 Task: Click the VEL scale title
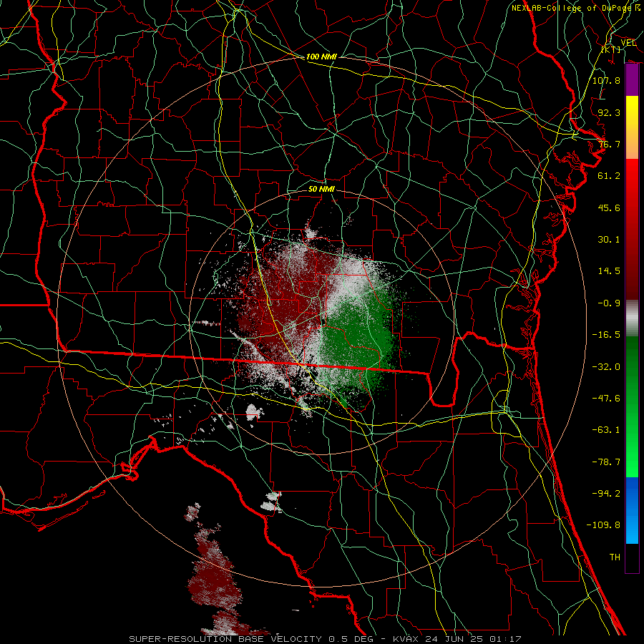coord(628,43)
